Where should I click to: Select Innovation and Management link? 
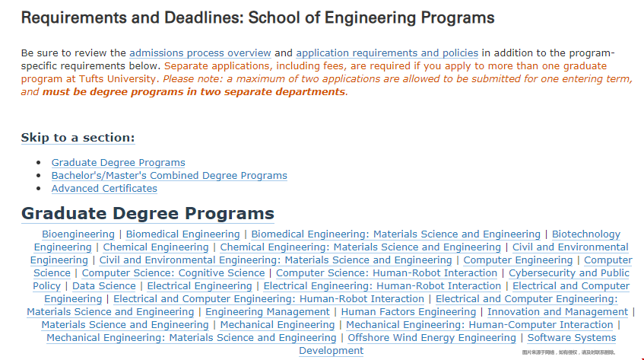pyautogui.click(x=558, y=312)
